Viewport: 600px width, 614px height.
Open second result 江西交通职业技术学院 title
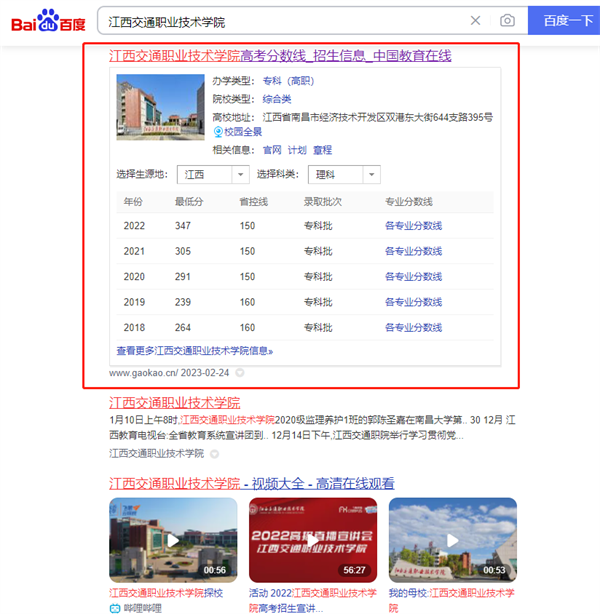click(175, 403)
